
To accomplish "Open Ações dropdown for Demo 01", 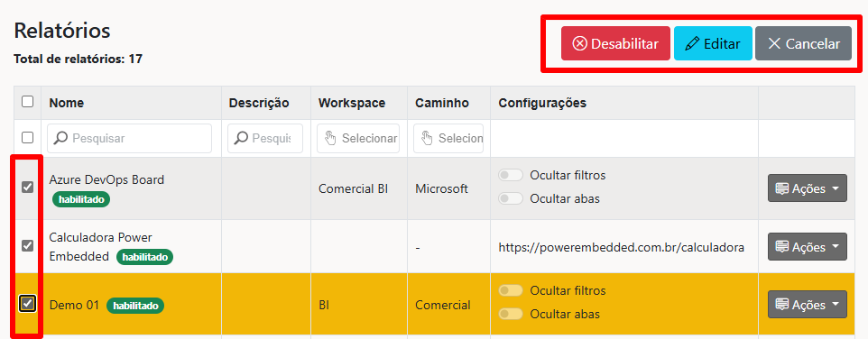I will [808, 305].
